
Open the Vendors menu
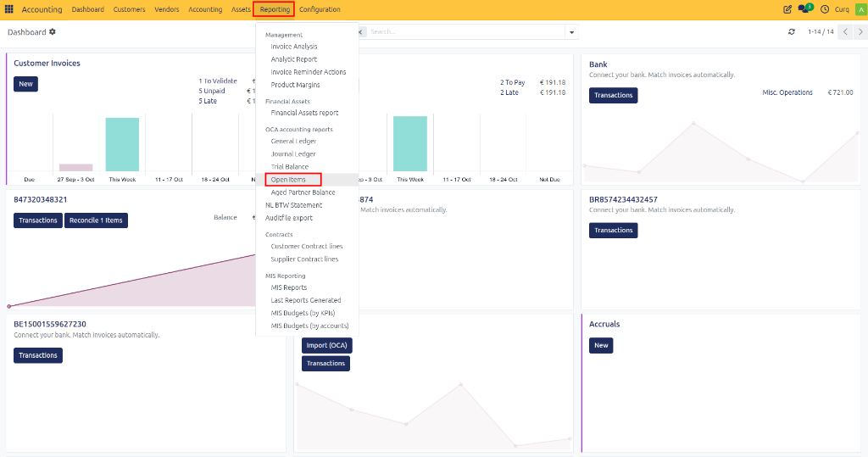(x=167, y=9)
